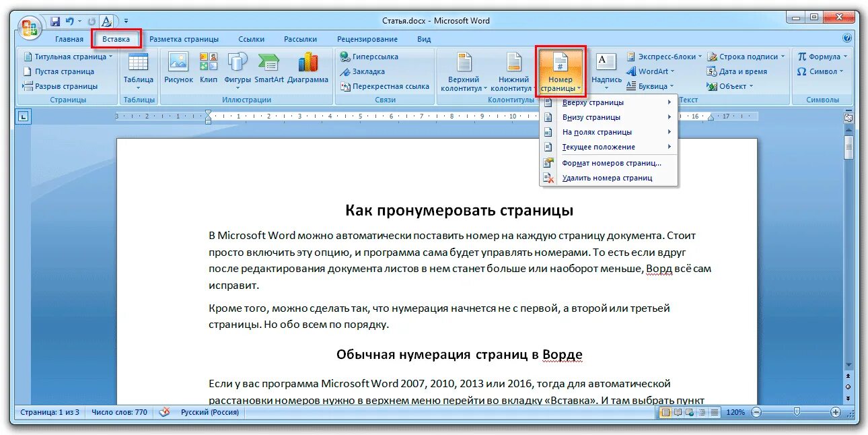Click the vertical scrollbar thumb
The image size is (868, 435).
tap(849, 147)
